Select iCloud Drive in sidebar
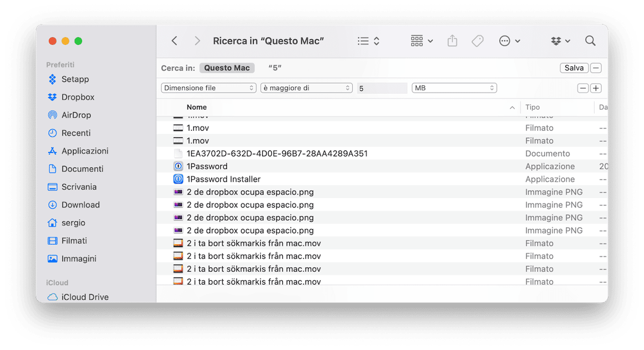644x350 pixels. pyautogui.click(x=85, y=297)
